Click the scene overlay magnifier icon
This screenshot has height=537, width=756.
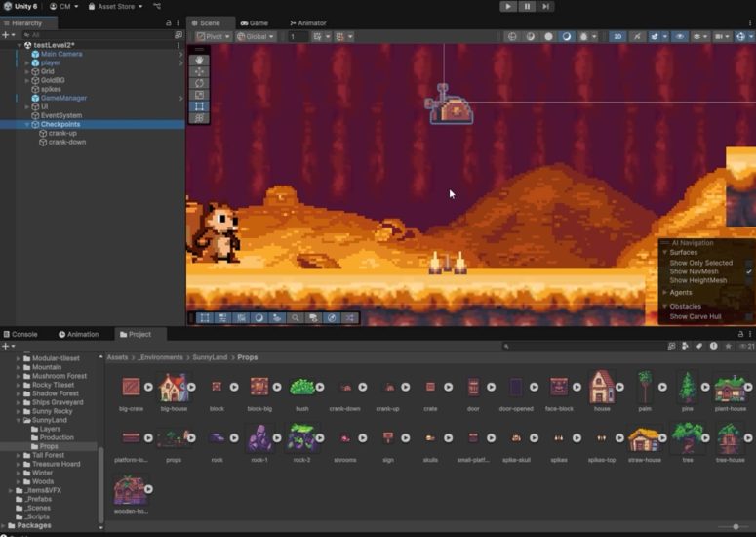295,318
